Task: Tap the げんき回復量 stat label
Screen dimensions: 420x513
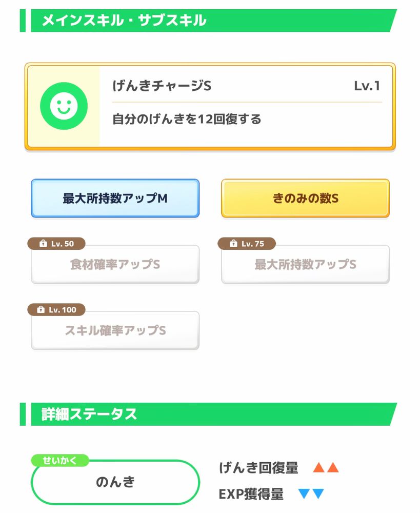Action: click(258, 467)
